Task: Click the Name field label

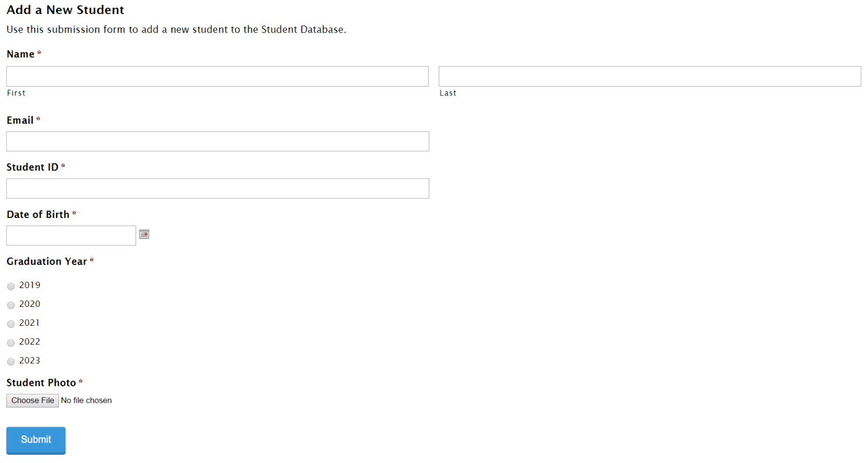Action: click(x=19, y=54)
